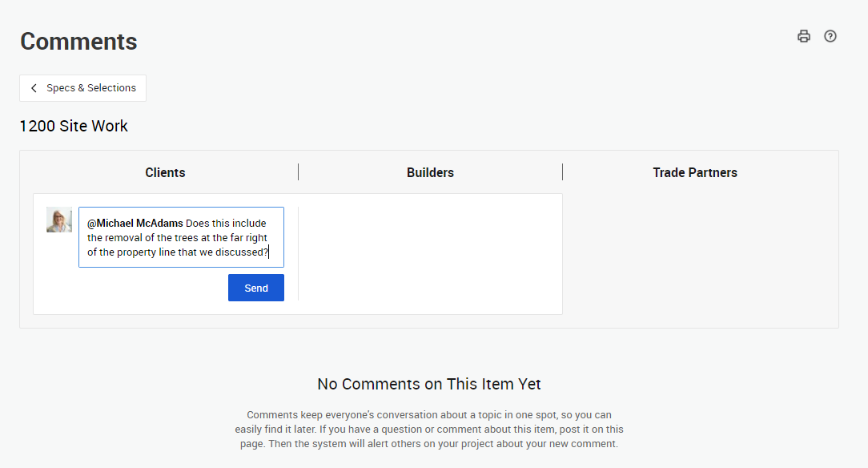The width and height of the screenshot is (868, 468).
Task: Send the comment
Action: click(x=256, y=288)
